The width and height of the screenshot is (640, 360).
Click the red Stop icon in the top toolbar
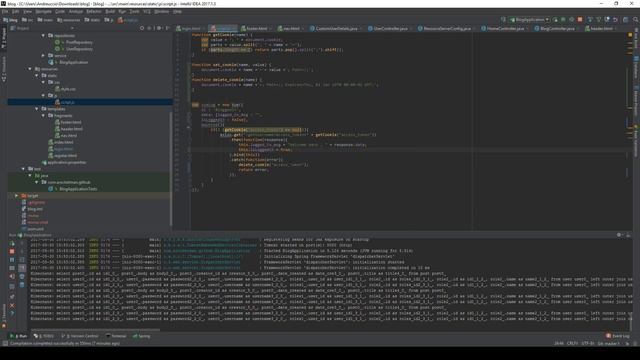coord(580,20)
